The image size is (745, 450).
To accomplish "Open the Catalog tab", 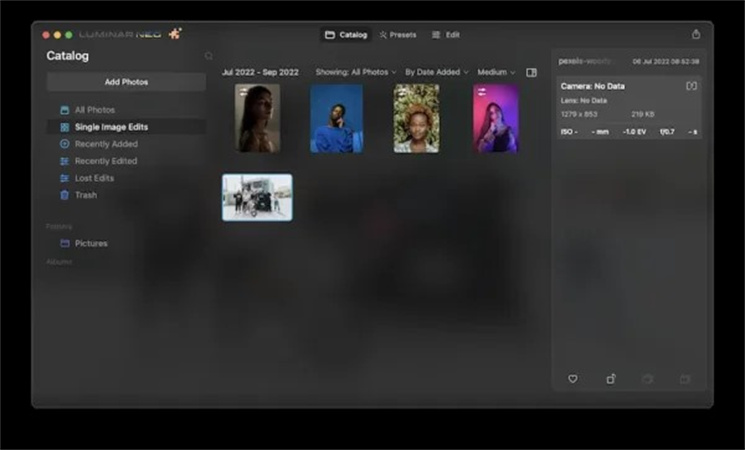I will [346, 35].
